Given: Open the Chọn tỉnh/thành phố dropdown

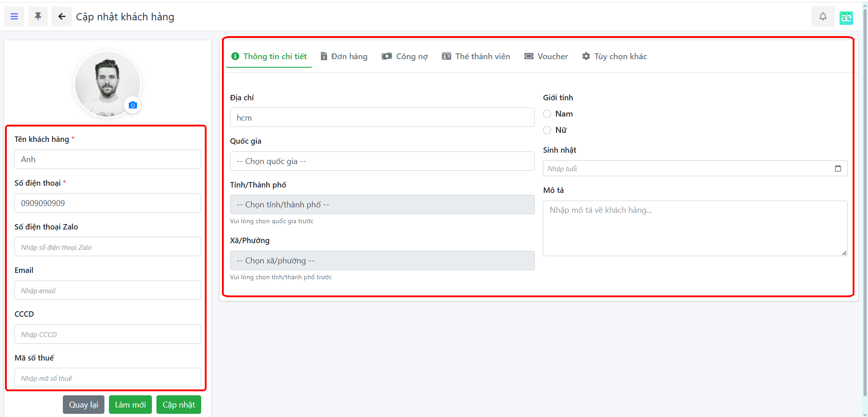Looking at the screenshot, I should point(382,205).
